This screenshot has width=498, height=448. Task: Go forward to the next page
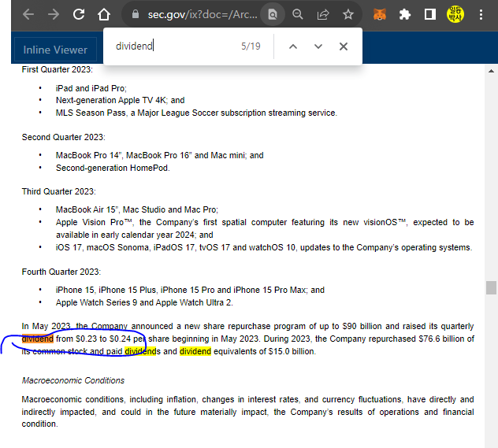[x=54, y=14]
